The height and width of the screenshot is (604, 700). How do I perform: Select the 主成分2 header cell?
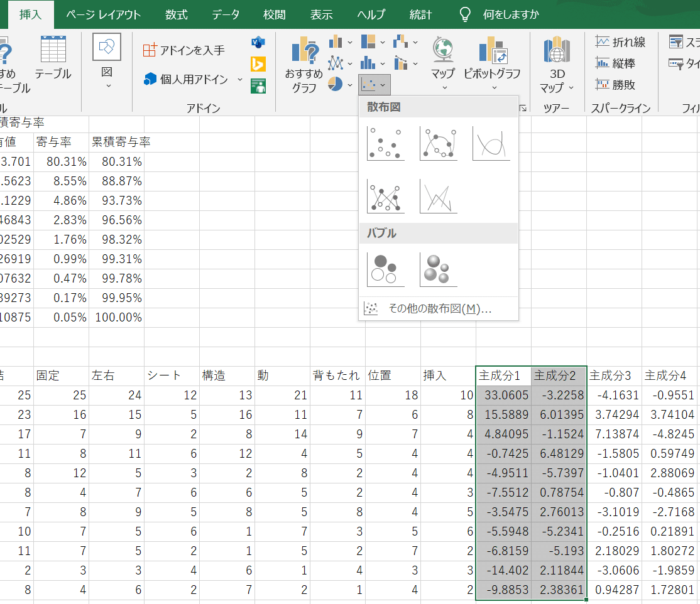pyautogui.click(x=559, y=375)
